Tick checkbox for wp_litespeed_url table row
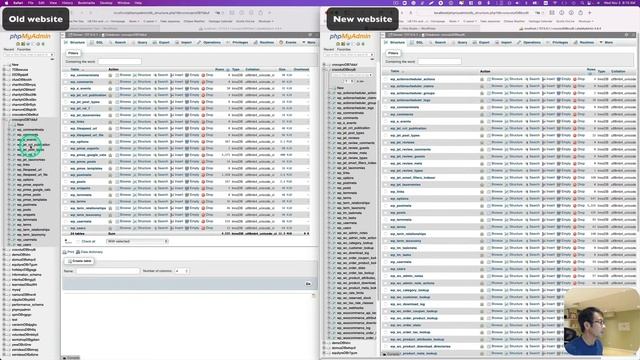 (x=66, y=128)
